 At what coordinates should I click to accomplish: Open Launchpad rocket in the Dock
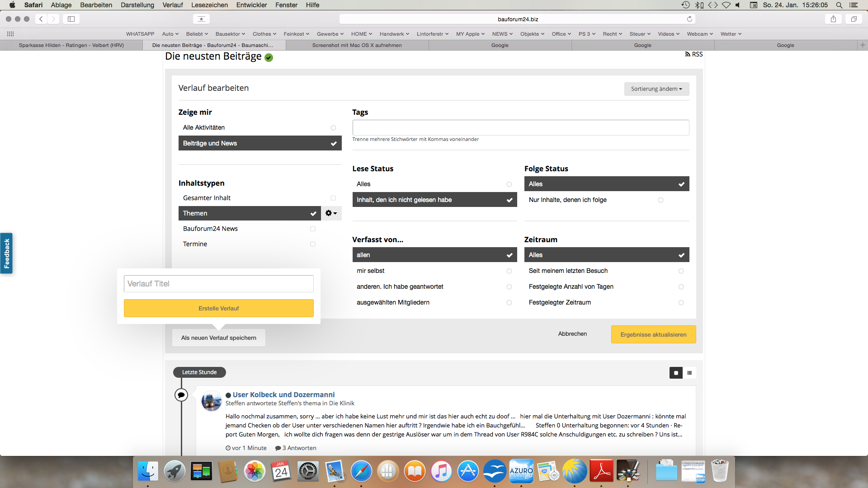pos(175,472)
